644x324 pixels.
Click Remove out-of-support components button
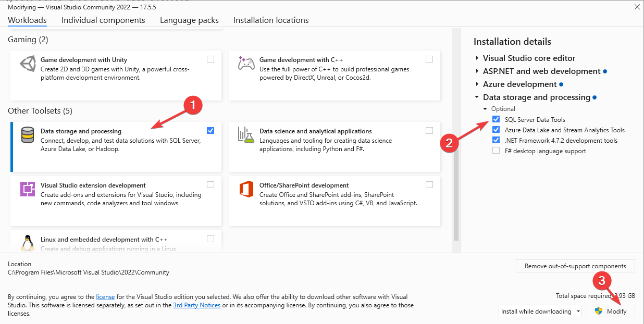(575, 266)
